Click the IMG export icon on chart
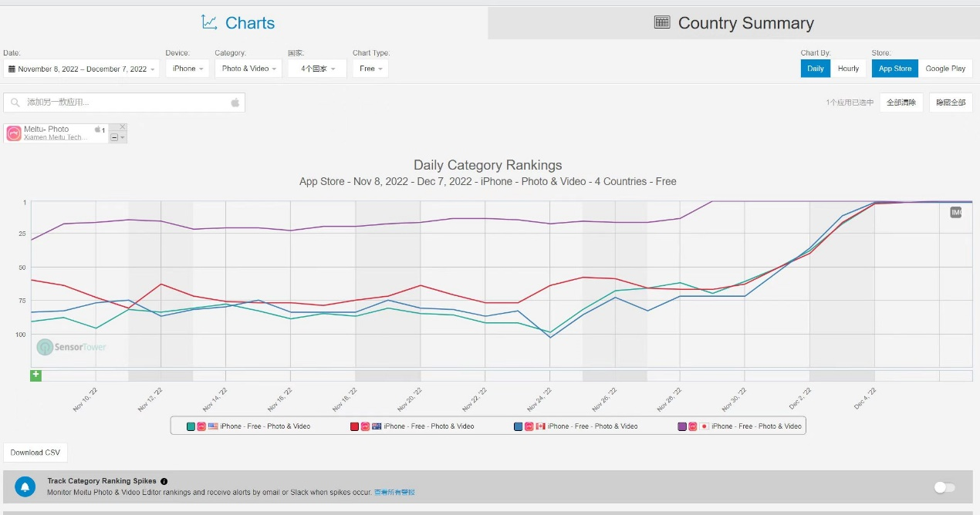This screenshot has width=980, height=515. tap(956, 212)
